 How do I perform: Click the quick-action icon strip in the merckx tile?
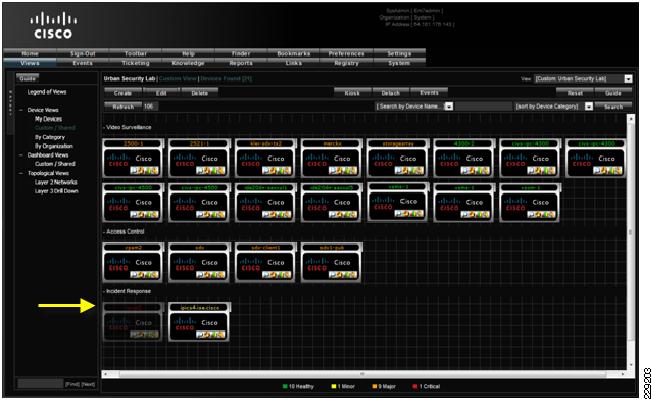click(343, 170)
